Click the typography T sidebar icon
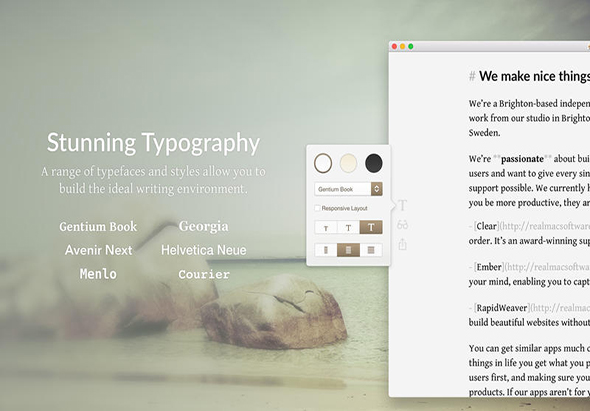This screenshot has width=590, height=411. click(402, 206)
